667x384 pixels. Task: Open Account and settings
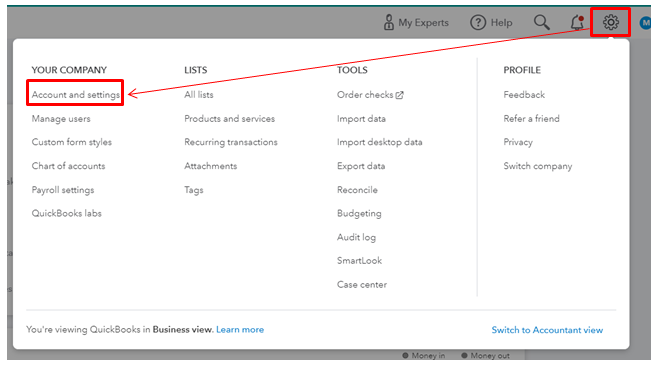click(x=76, y=94)
